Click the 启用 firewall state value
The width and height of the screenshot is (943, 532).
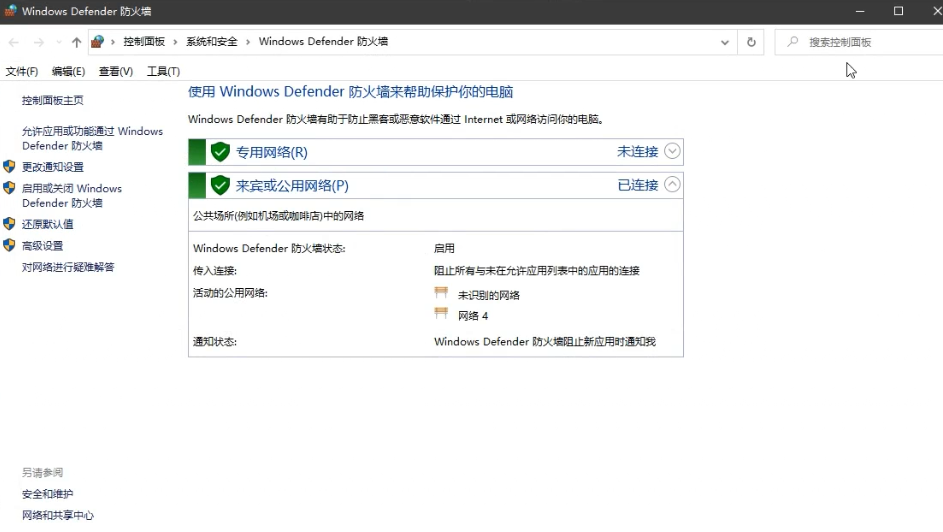444,248
